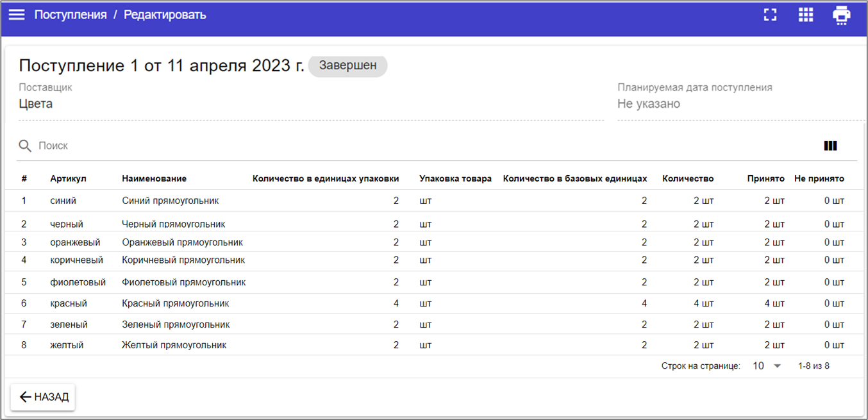This screenshot has width=868, height=420.
Task: Click the Поставщик field value Цвета
Action: 36,104
